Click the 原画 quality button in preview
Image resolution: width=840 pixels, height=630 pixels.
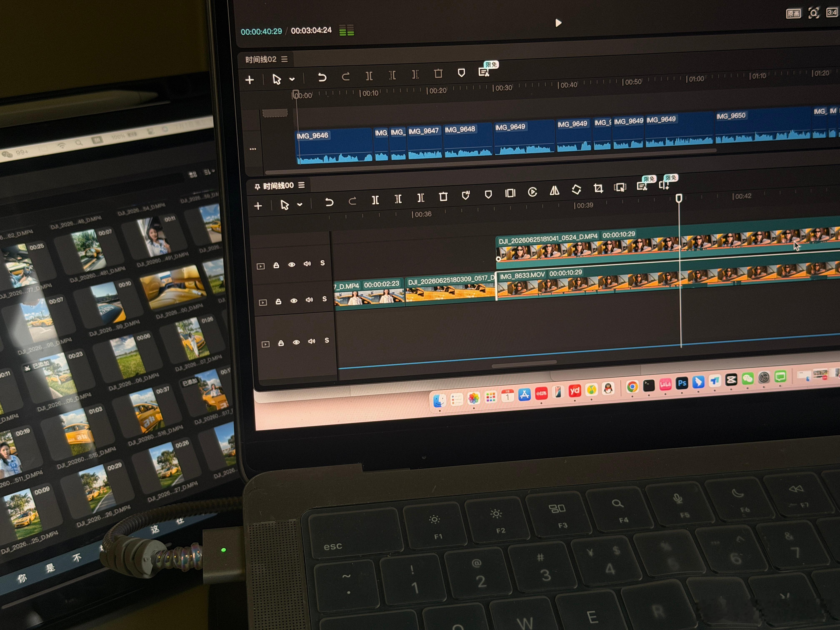point(793,14)
